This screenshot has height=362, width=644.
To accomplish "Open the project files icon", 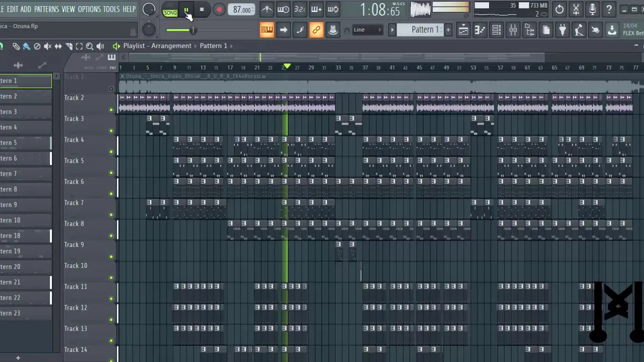I will pos(546,30).
